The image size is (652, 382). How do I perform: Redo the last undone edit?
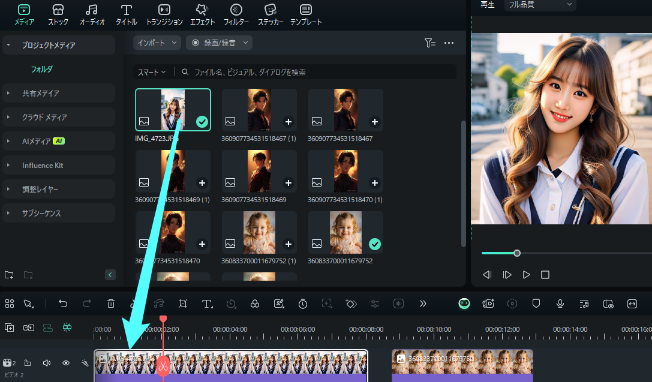point(86,303)
